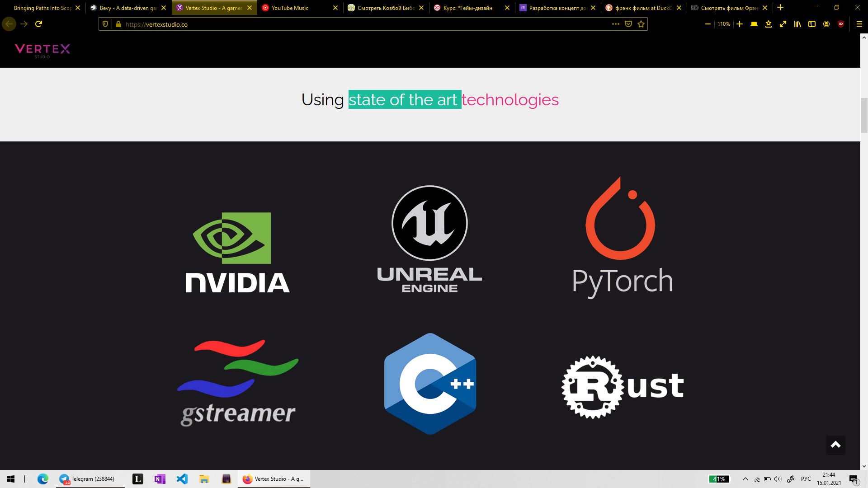Viewport: 868px width, 488px height.
Task: Click the NVIDIA logo
Action: tap(237, 253)
